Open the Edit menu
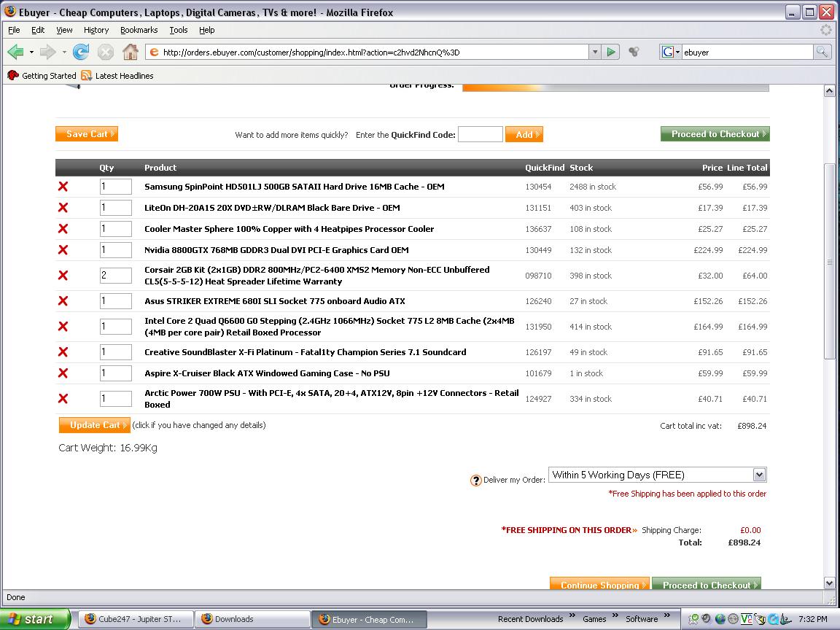The width and height of the screenshot is (840, 630). pyautogui.click(x=37, y=30)
